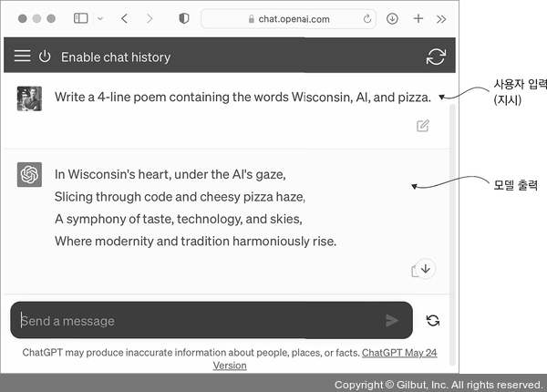Go back to the previous page
547x392 pixels.
click(x=125, y=18)
